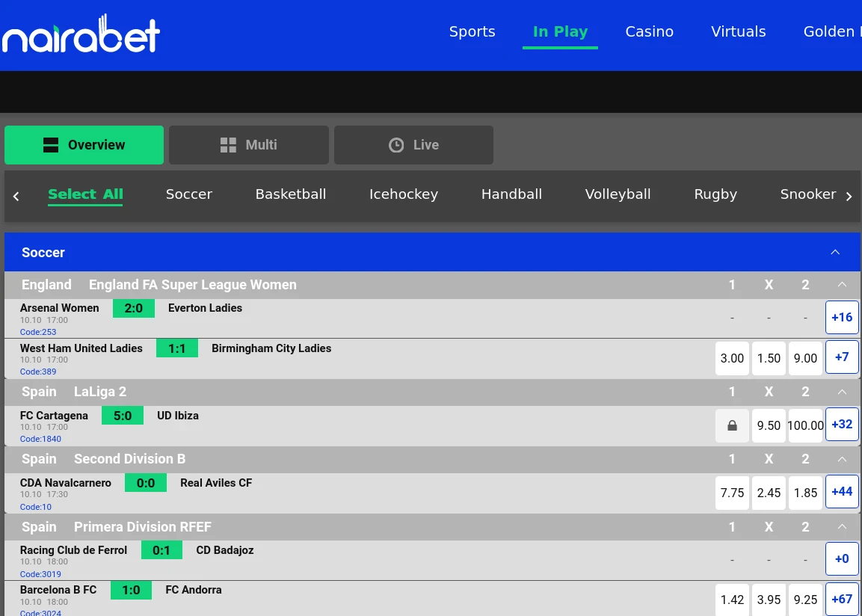This screenshot has height=616, width=862.
Task: Click the Live clock icon
Action: [395, 145]
